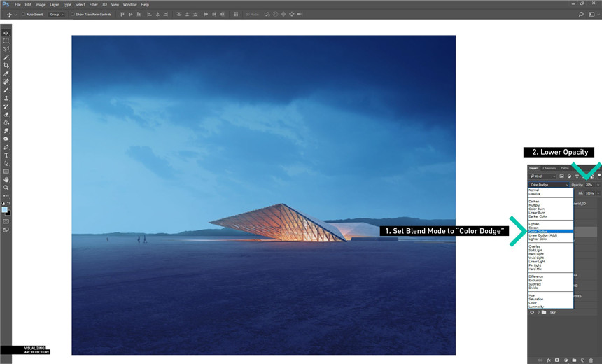Select the Crop tool
The width and height of the screenshot is (602, 364).
click(6, 65)
